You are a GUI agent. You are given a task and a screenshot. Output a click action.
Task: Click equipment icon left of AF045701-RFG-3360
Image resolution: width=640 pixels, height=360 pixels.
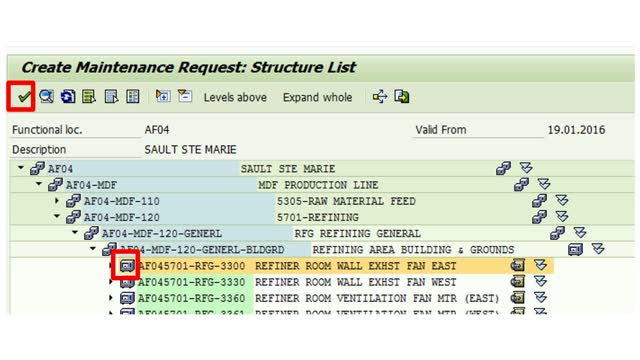127,298
